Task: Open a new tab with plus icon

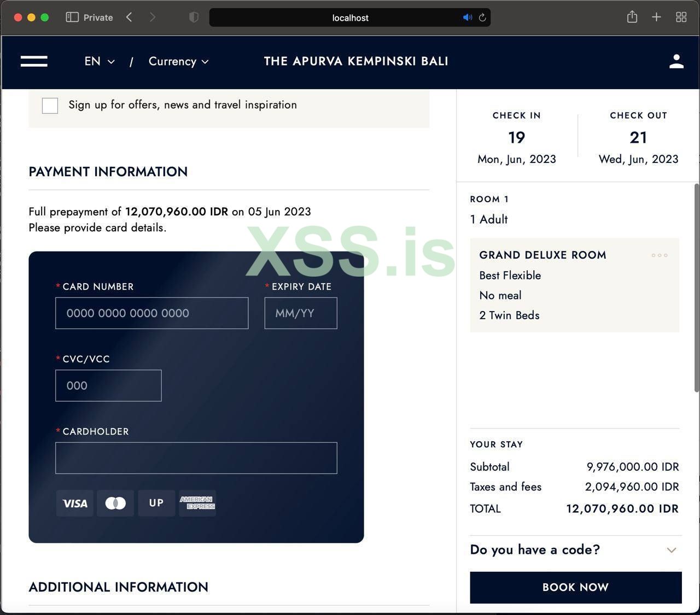Action: [x=656, y=17]
